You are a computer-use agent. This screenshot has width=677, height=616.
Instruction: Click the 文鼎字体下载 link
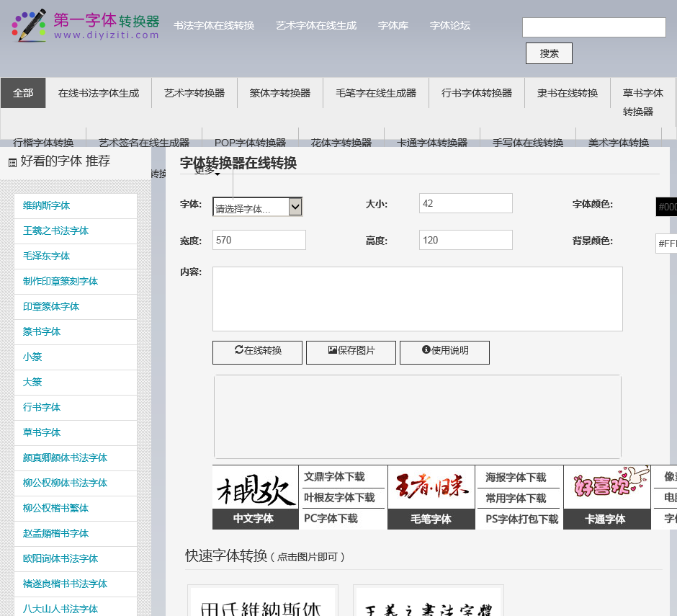point(334,476)
